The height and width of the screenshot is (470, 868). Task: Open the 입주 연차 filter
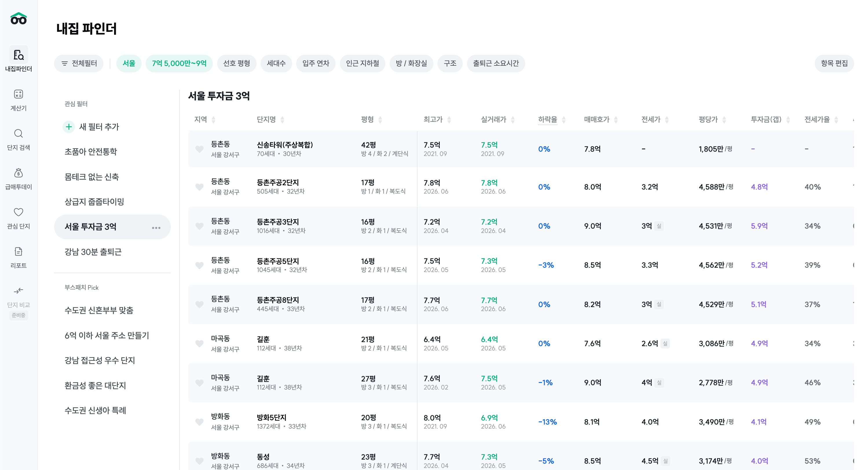[316, 63]
